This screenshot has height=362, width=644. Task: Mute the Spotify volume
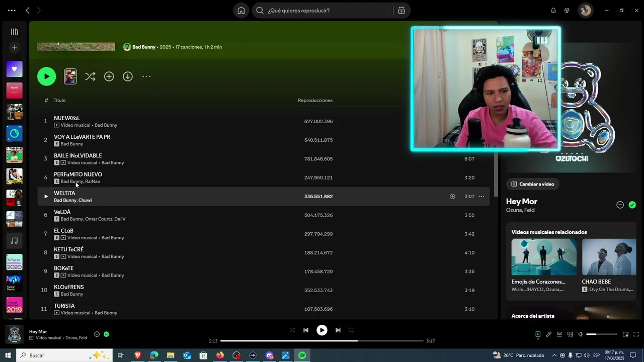580,334
